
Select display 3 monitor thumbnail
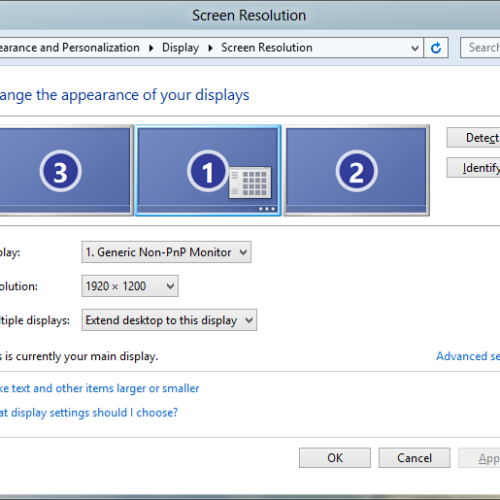click(x=66, y=171)
